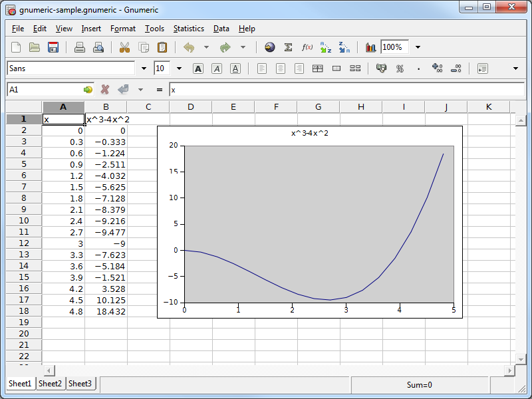This screenshot has width=532, height=399.
Task: Click the Cut scissors icon
Action: (124, 47)
